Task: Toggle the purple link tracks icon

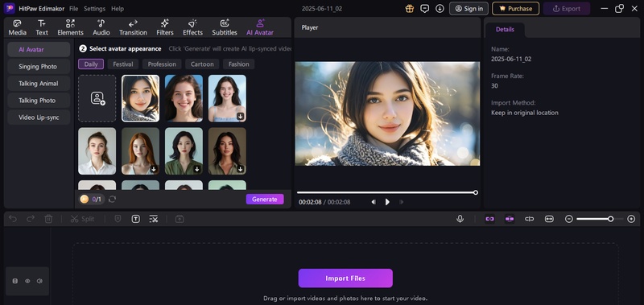Action: [x=489, y=219]
